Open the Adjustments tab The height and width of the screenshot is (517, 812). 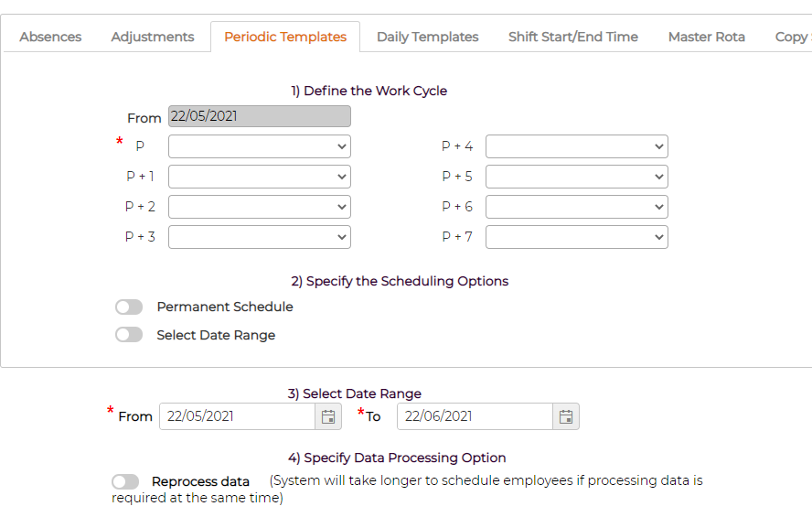[x=152, y=37]
